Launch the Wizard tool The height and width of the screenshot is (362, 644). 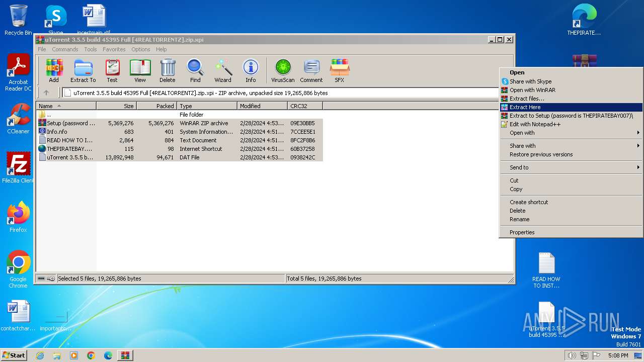coord(223,70)
